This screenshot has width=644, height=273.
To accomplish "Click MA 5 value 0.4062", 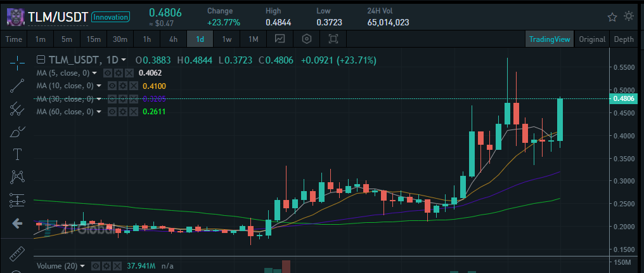I will click(x=150, y=73).
